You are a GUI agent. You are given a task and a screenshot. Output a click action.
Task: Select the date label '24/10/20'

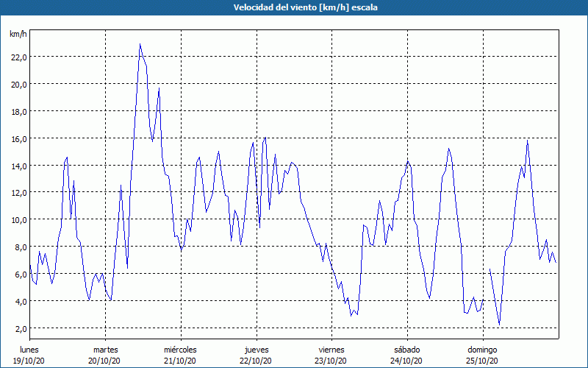(x=406, y=361)
